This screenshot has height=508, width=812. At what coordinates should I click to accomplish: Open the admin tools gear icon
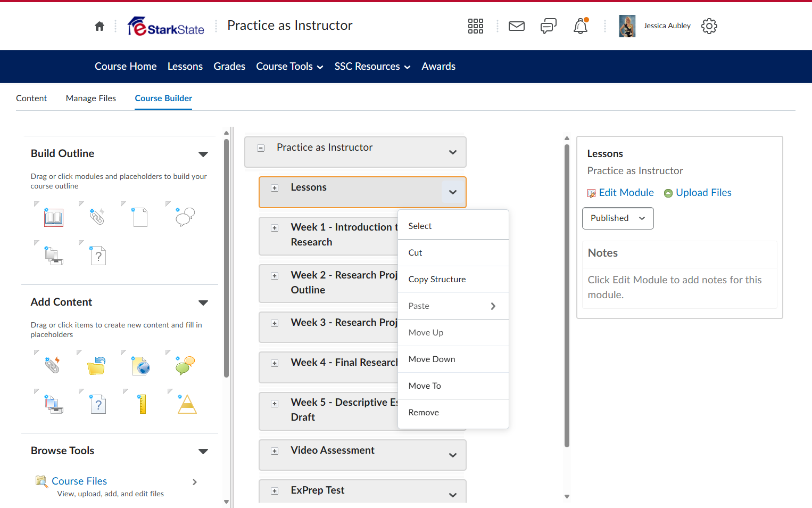[x=709, y=26]
